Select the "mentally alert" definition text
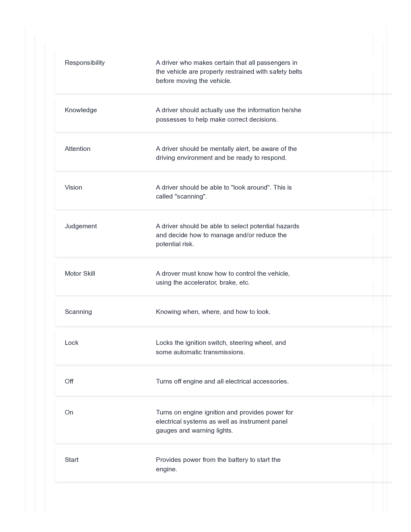 click(x=226, y=153)
